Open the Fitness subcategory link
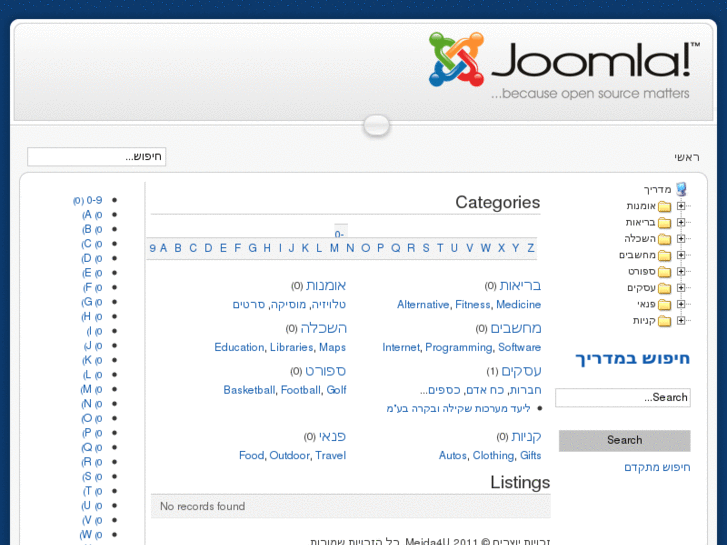The width and height of the screenshot is (727, 545). point(472,305)
